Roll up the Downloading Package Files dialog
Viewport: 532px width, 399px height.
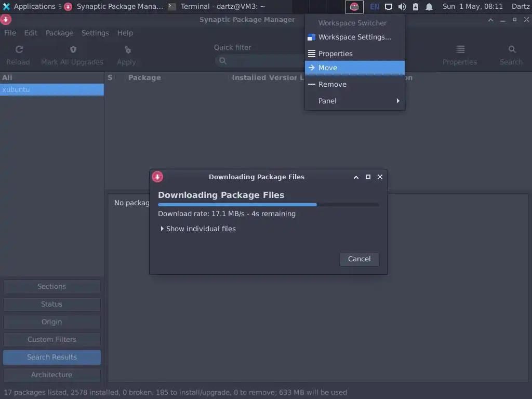(356, 177)
